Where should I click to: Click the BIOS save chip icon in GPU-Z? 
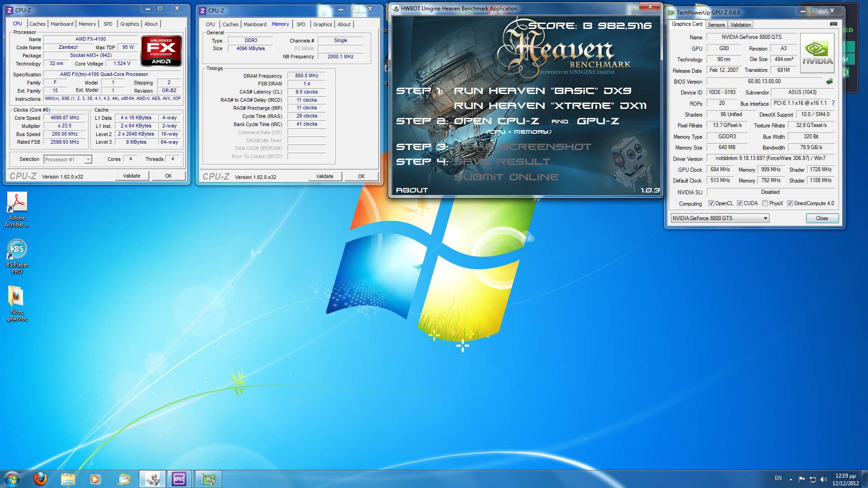[830, 81]
